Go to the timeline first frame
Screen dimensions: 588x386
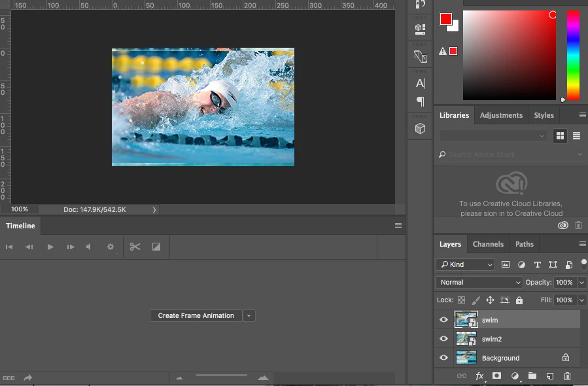pyautogui.click(x=9, y=247)
